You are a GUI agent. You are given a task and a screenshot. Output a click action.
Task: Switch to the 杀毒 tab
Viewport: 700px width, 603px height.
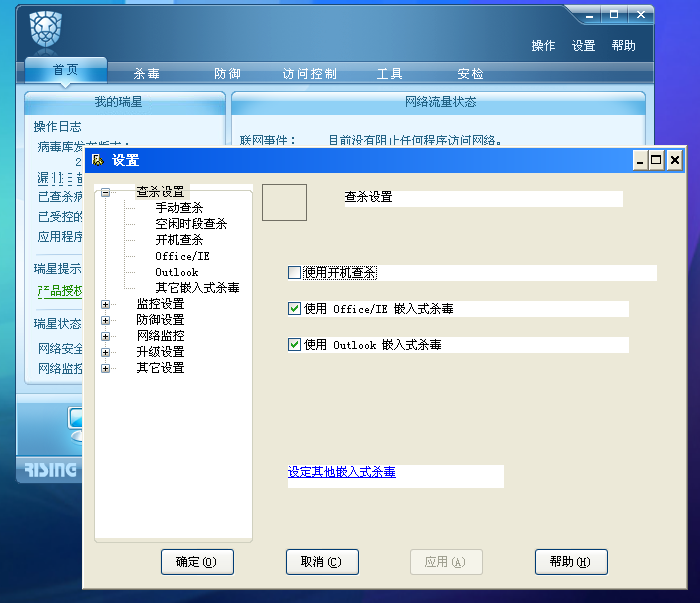point(146,74)
